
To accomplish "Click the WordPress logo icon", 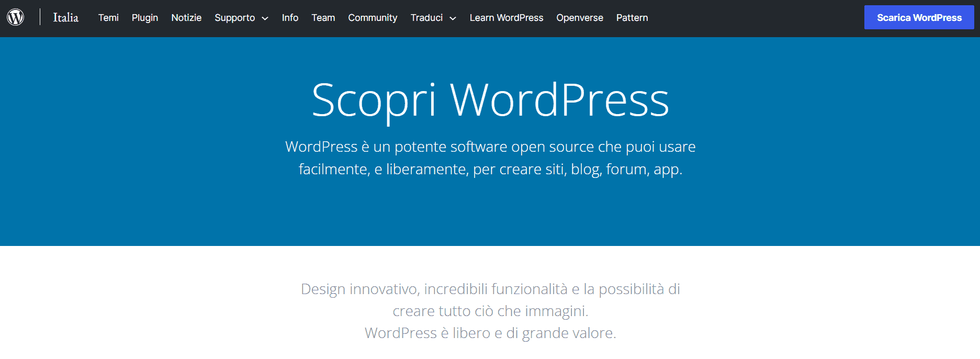I will 16,17.
